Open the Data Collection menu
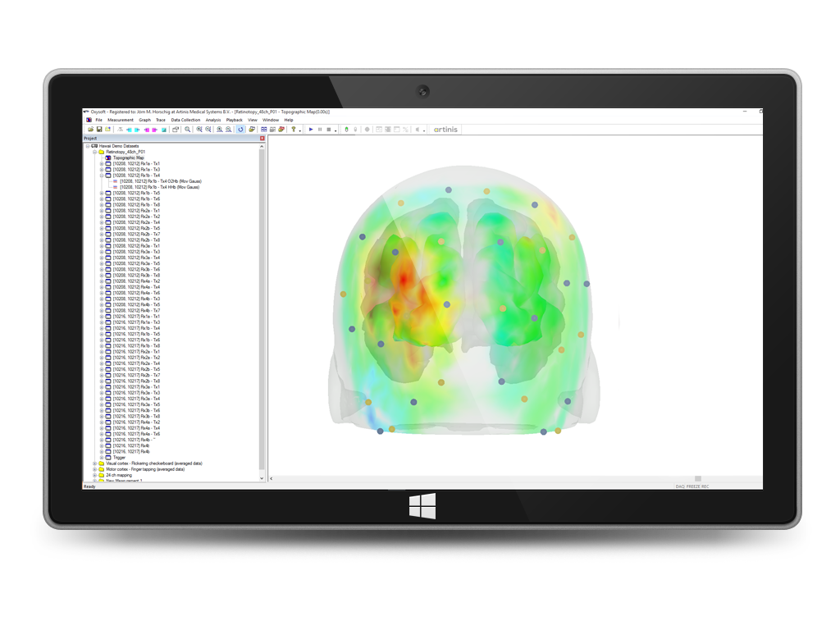The width and height of the screenshot is (840, 630). point(185,120)
